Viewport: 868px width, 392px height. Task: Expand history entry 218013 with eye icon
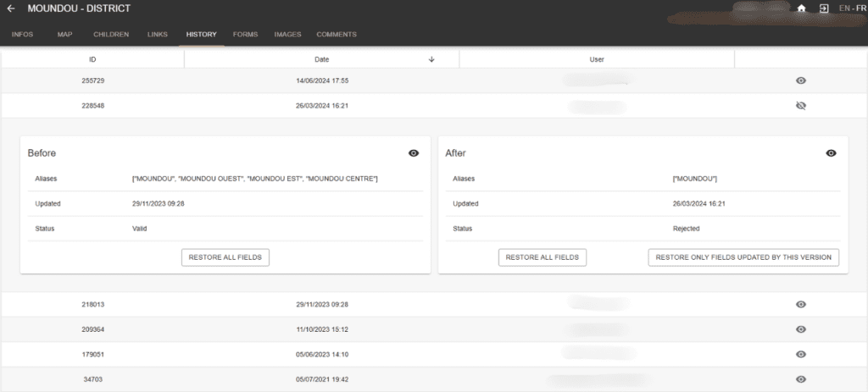coord(800,304)
